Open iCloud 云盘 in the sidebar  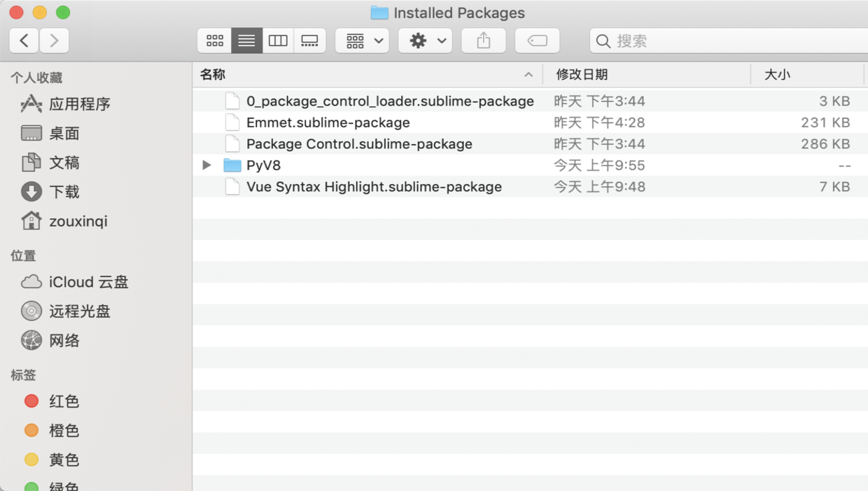tap(89, 283)
